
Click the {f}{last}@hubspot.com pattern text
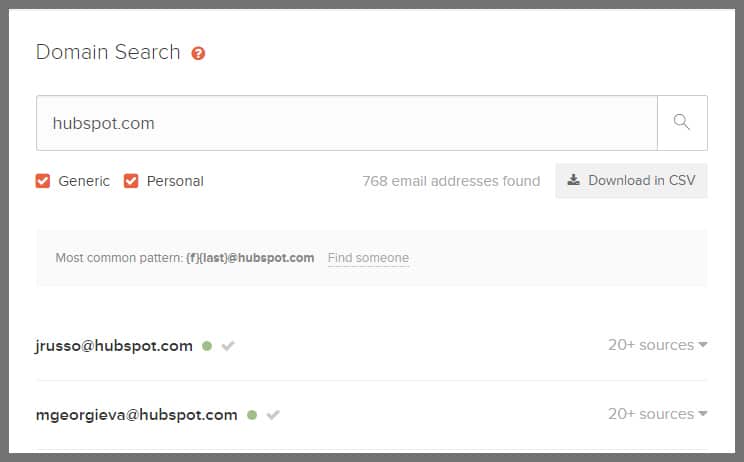click(x=250, y=258)
